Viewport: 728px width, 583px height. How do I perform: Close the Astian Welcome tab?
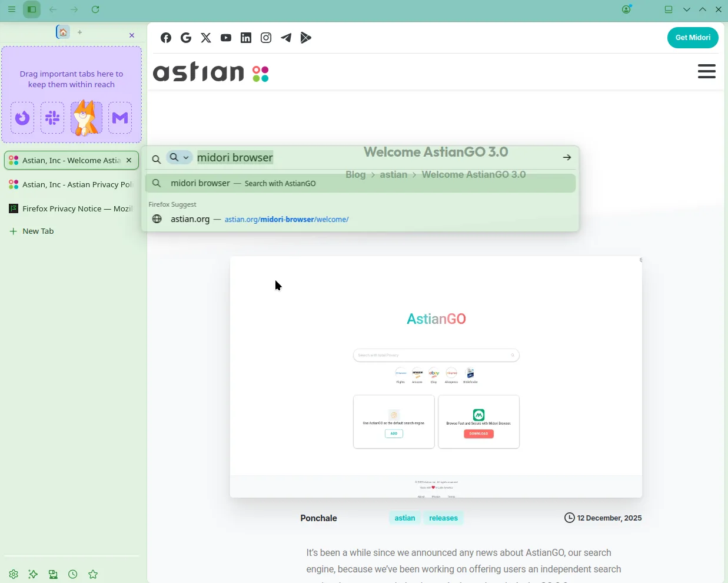pyautogui.click(x=129, y=160)
